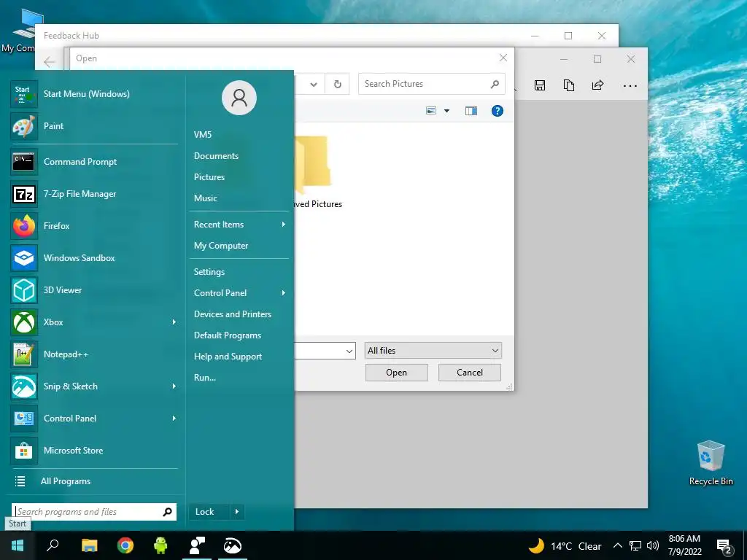Screen dimensions: 747x560
Task: Click the Feedback Hub back arrow
Action: click(x=50, y=61)
